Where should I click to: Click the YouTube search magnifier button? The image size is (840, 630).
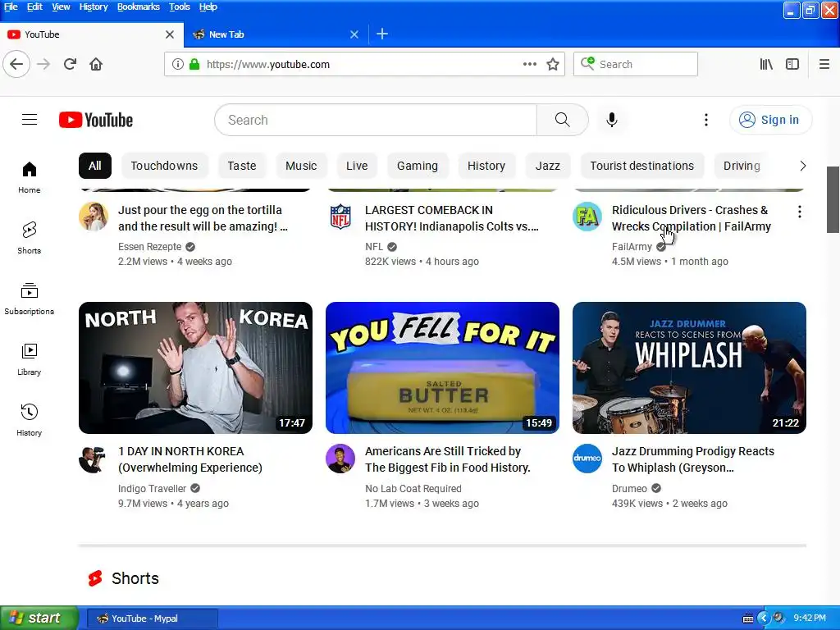coord(562,120)
